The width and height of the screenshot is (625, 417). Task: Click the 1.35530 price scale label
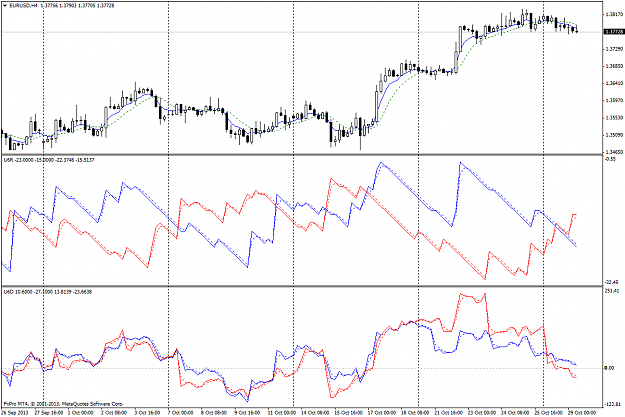click(614, 118)
